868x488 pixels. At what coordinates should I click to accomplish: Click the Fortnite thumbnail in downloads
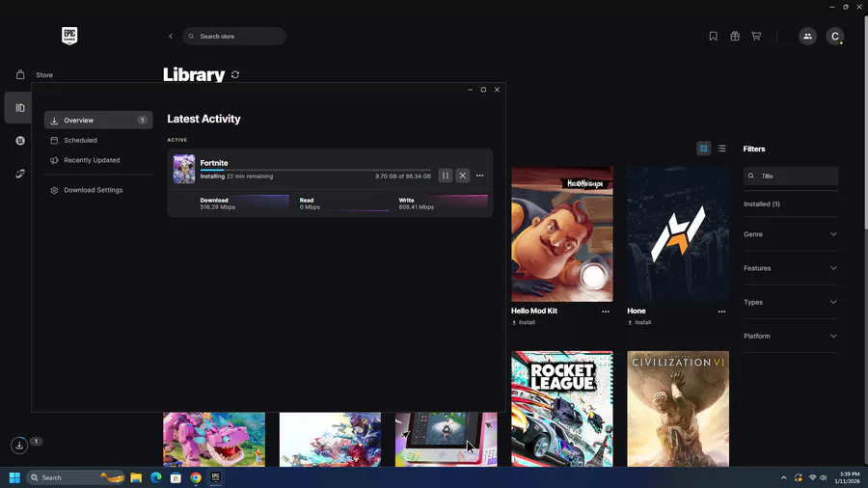click(x=184, y=169)
